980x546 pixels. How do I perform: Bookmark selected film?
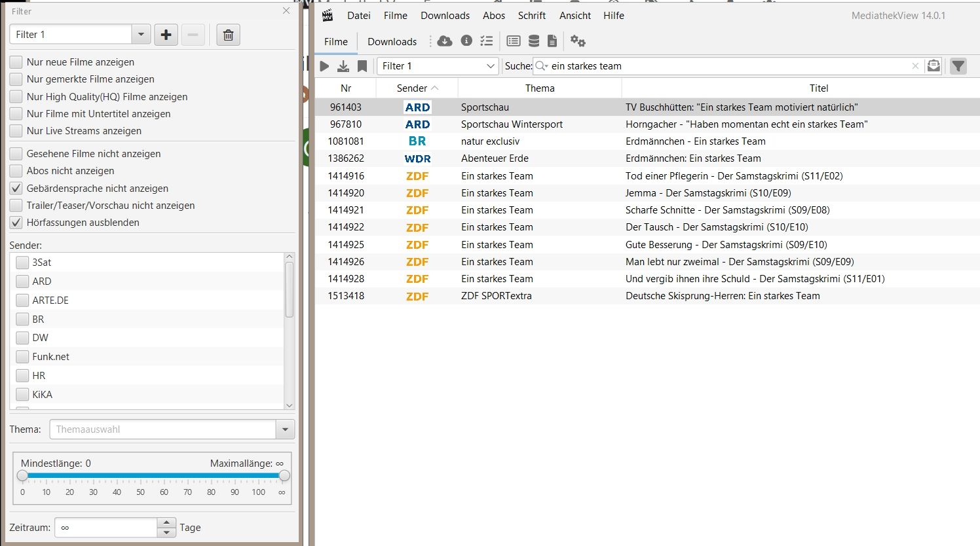click(362, 66)
